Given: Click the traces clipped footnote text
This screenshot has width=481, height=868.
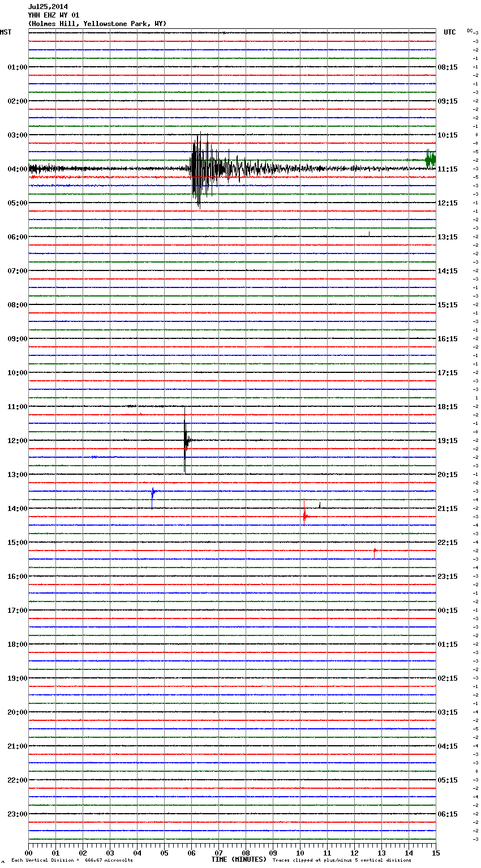Looking at the screenshot, I should pos(342,861).
